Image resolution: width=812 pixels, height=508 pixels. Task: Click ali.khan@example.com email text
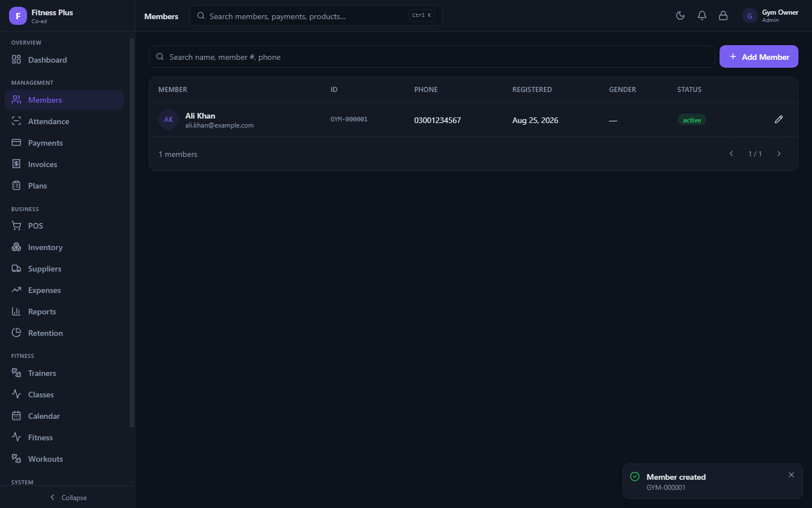pyautogui.click(x=219, y=125)
